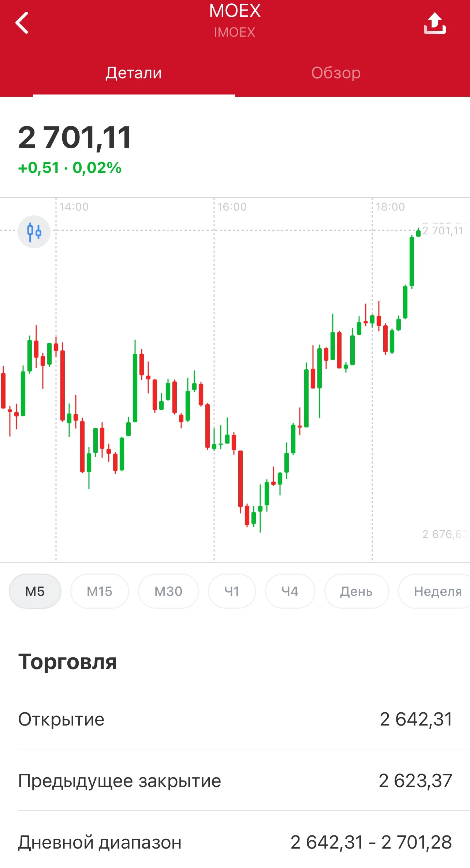
Task: Select the Ч4 interval button
Action: click(290, 591)
